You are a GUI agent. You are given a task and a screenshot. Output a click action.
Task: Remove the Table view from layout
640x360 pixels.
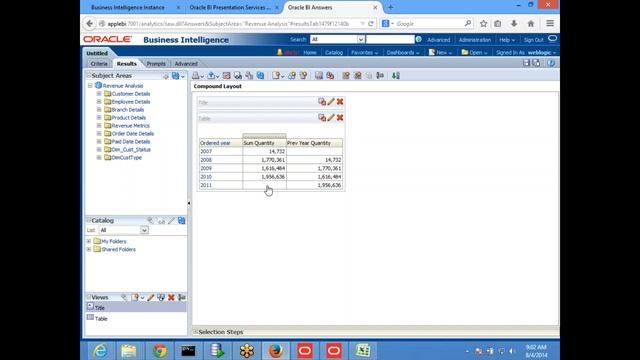[x=340, y=118]
